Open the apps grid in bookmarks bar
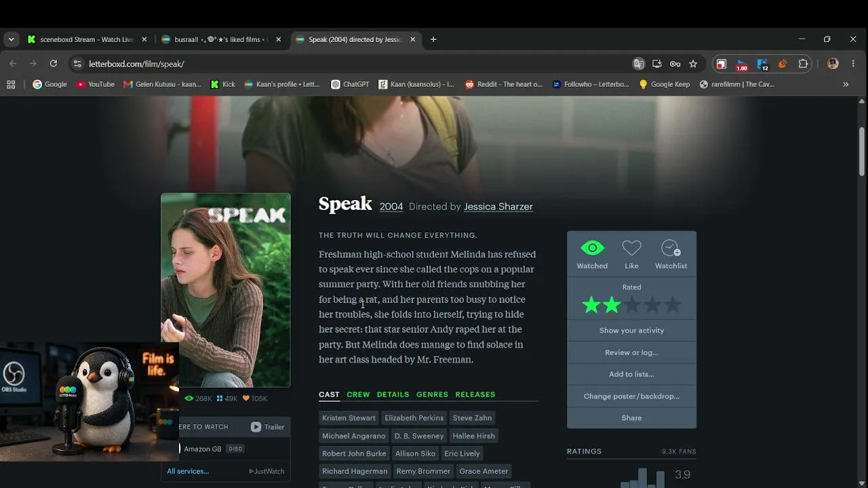This screenshot has width=868, height=488. click(x=11, y=85)
